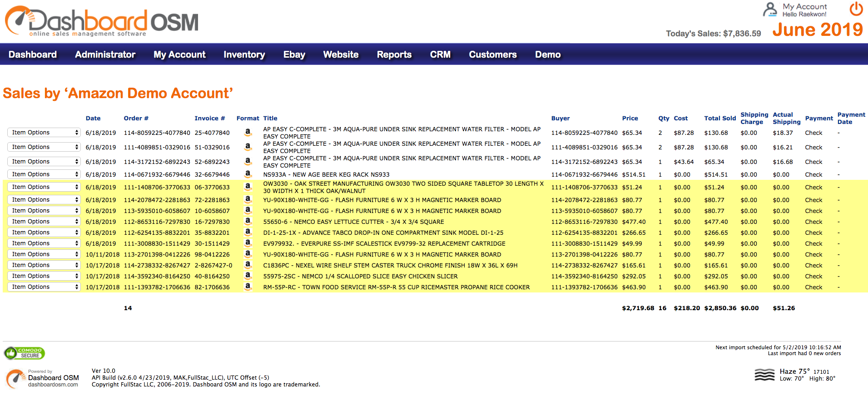Click buyer 114-0671932-6679446

tap(584, 174)
